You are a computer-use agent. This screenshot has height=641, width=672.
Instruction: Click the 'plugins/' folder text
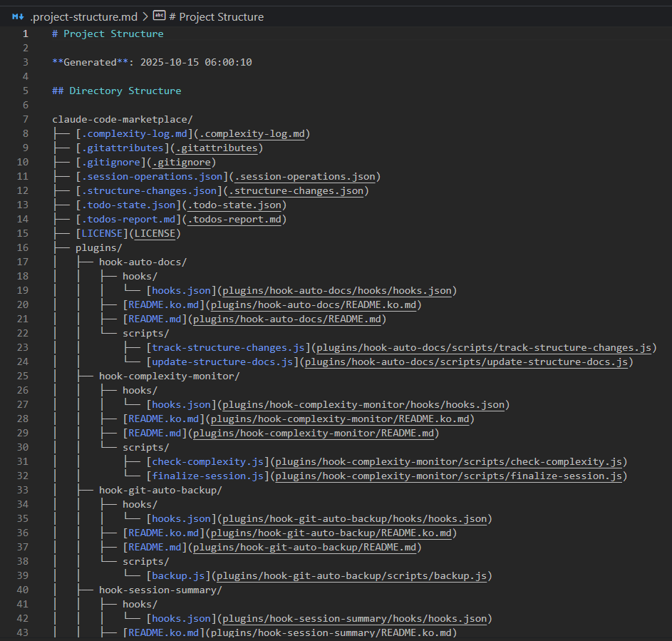[x=99, y=247]
